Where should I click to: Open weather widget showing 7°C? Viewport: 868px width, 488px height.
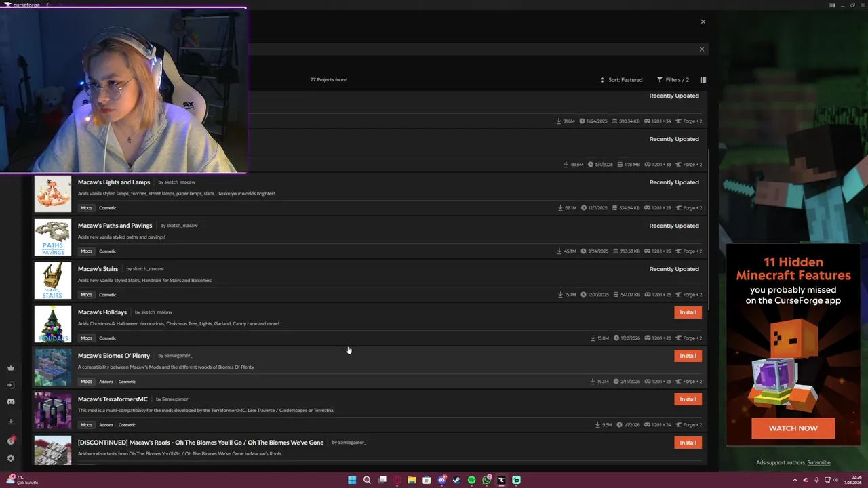coord(22,480)
